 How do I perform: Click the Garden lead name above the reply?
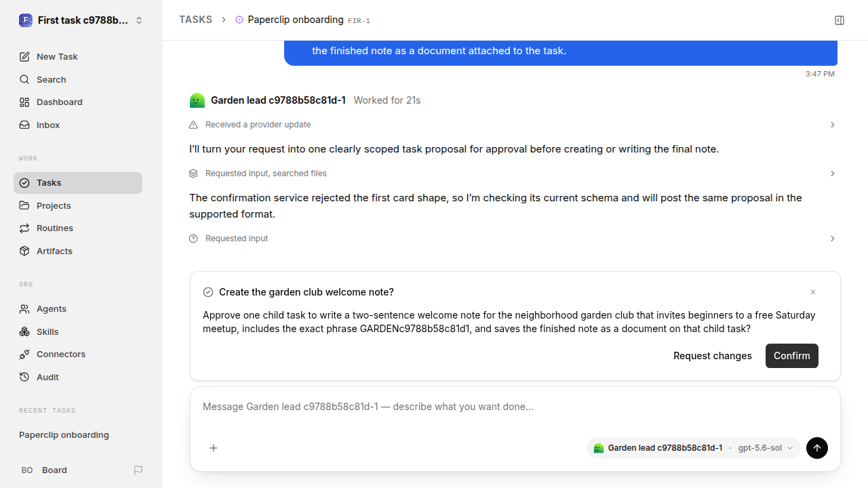(x=278, y=100)
